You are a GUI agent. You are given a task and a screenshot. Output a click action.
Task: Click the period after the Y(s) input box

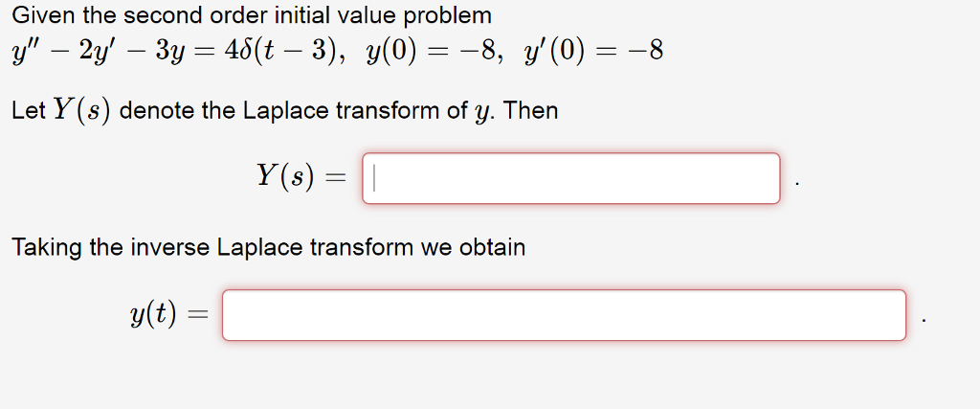click(x=797, y=185)
